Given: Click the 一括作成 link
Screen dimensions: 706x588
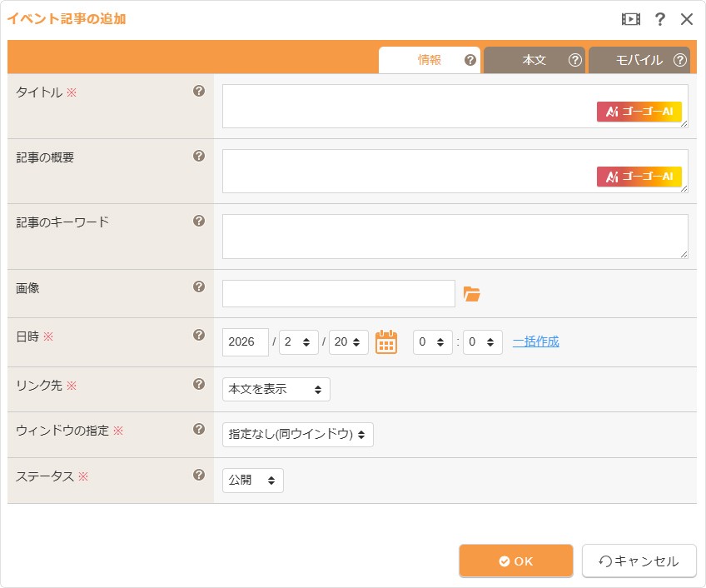Looking at the screenshot, I should pos(535,341).
